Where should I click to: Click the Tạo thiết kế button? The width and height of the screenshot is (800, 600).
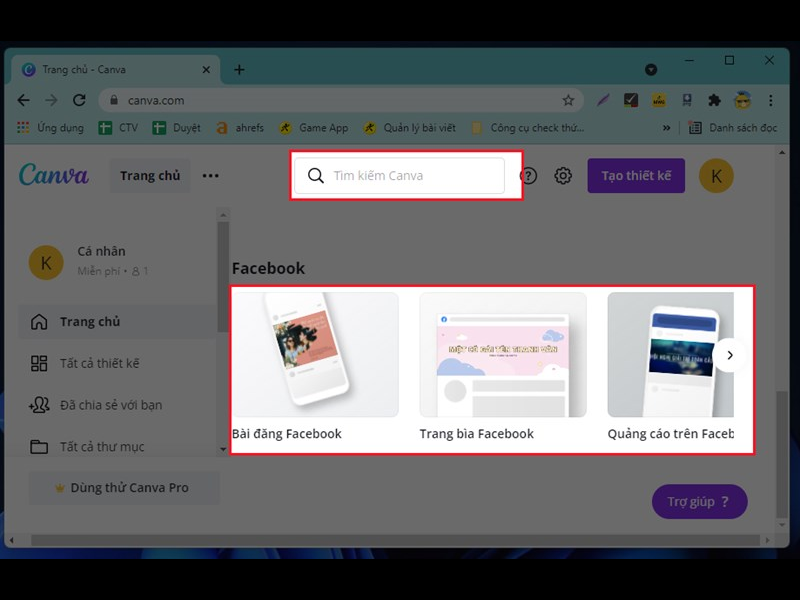point(636,176)
